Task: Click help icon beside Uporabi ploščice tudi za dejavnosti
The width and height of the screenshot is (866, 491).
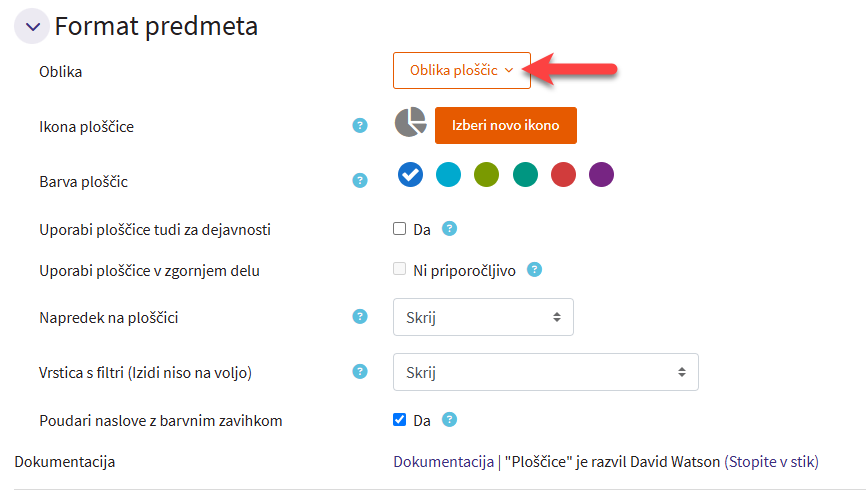Action: [449, 229]
